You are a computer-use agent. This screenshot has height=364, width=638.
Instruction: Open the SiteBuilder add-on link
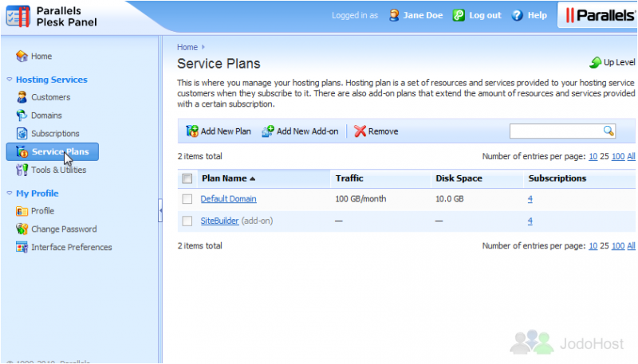[x=220, y=221]
